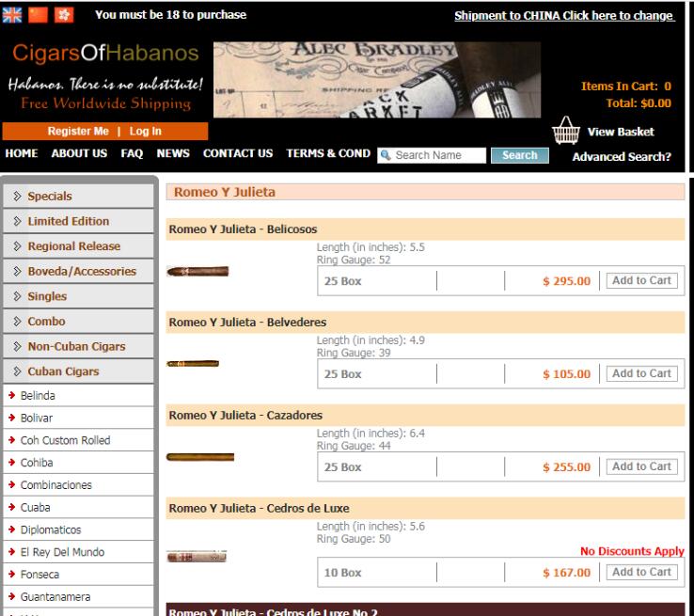Click the Register Me link
The height and width of the screenshot is (616, 694).
coord(78,132)
